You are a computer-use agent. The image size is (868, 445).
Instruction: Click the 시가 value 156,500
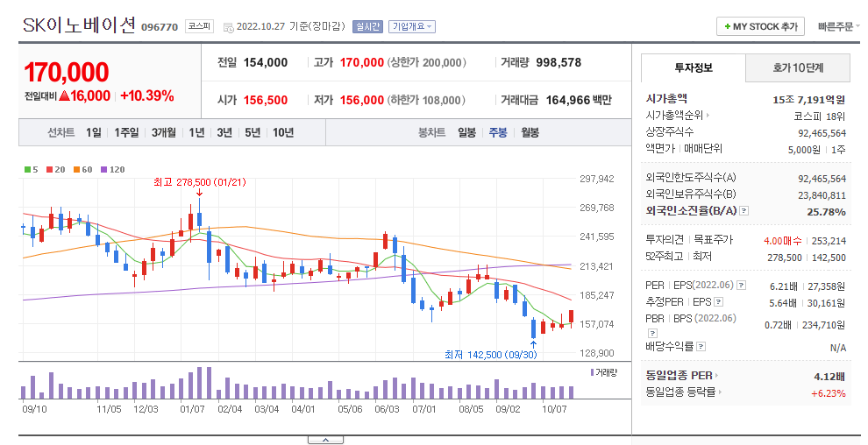click(x=266, y=100)
